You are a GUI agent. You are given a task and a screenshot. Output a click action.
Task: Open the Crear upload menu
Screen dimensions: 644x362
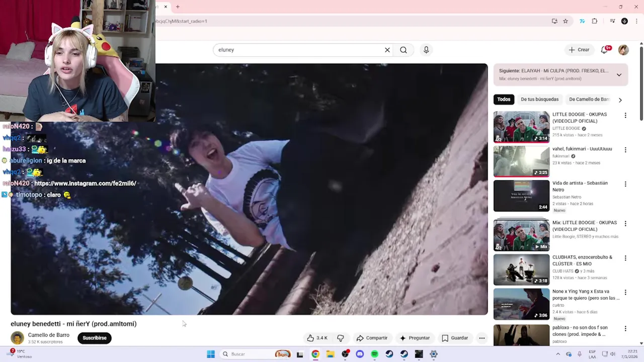pos(579,50)
